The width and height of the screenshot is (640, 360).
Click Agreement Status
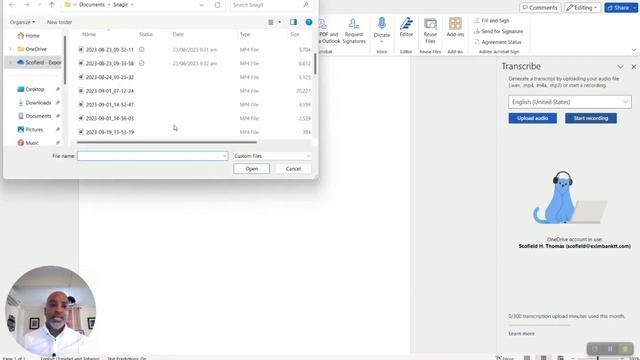click(498, 42)
